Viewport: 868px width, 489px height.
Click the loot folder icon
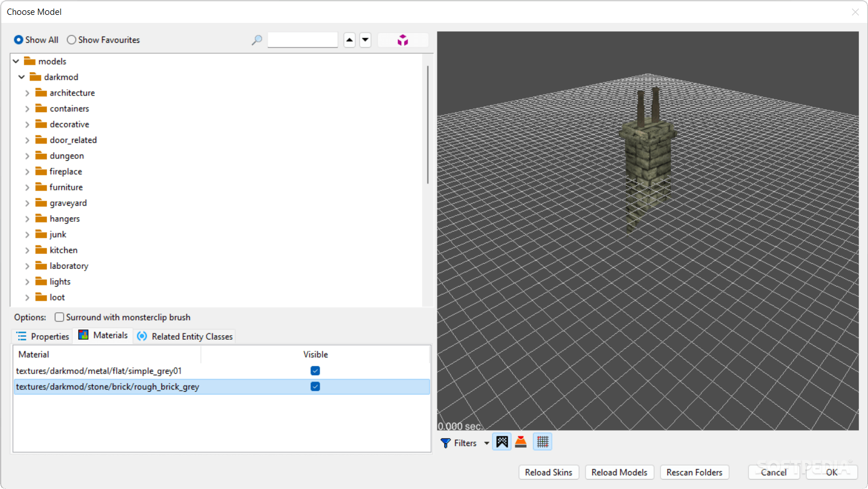pyautogui.click(x=41, y=297)
